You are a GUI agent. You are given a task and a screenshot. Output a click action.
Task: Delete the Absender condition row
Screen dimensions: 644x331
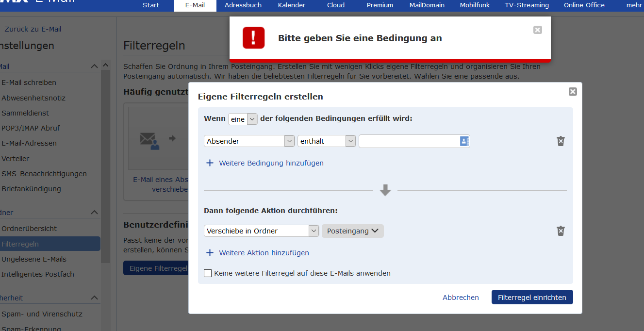561,141
